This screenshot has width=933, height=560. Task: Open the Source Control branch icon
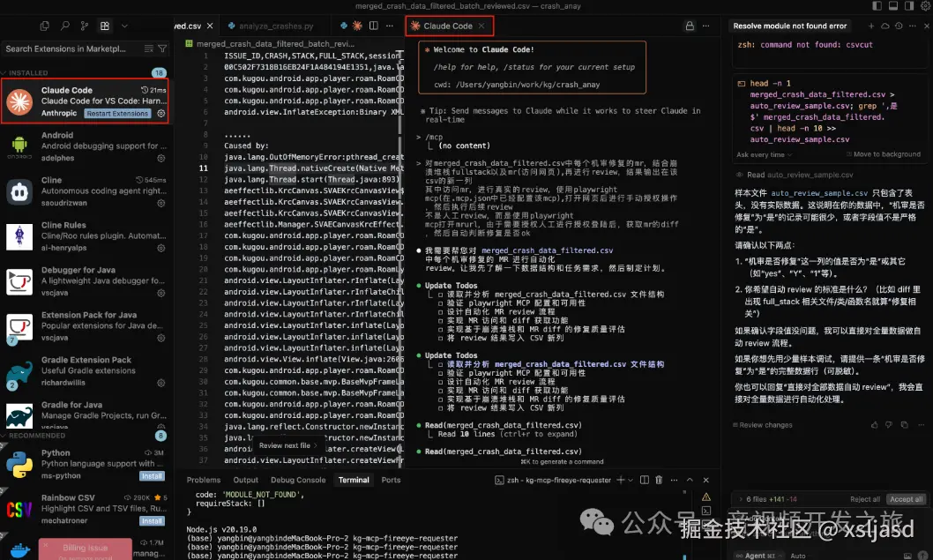85,26
